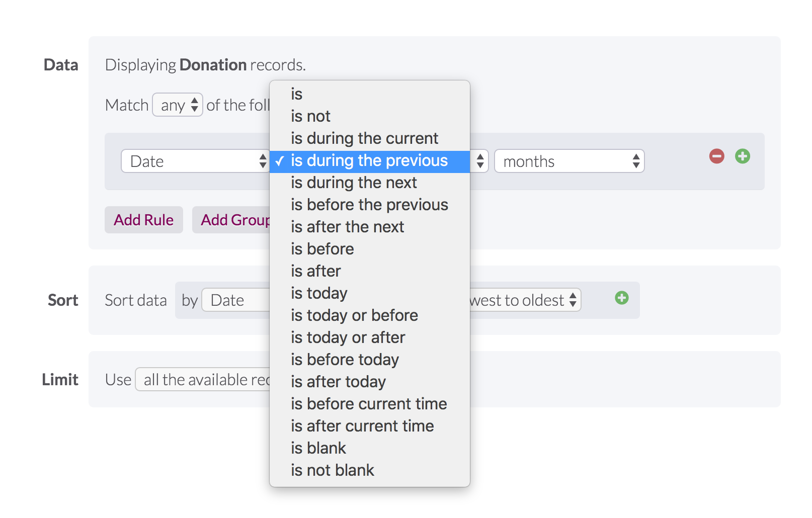Add a rule with green plus icon in Data
The height and width of the screenshot is (518, 812).
click(x=742, y=156)
